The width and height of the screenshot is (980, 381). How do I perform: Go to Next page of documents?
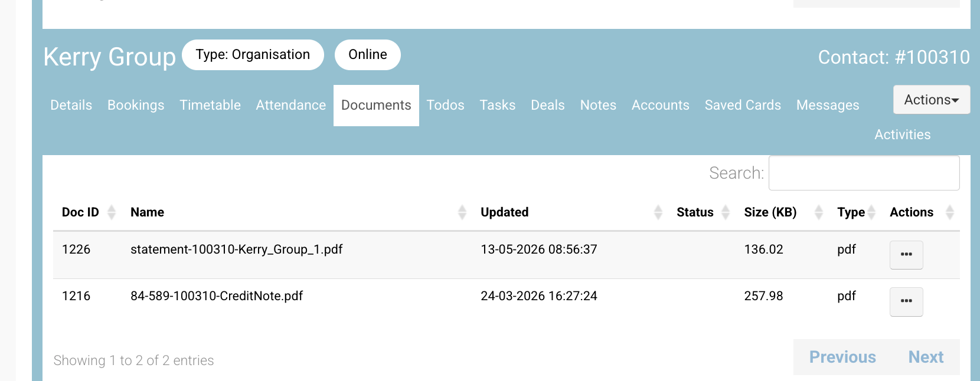coord(926,357)
